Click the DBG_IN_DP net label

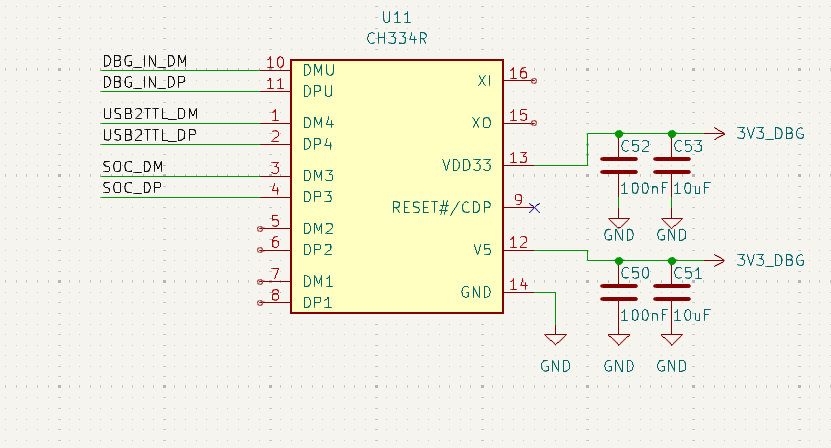pos(144,82)
